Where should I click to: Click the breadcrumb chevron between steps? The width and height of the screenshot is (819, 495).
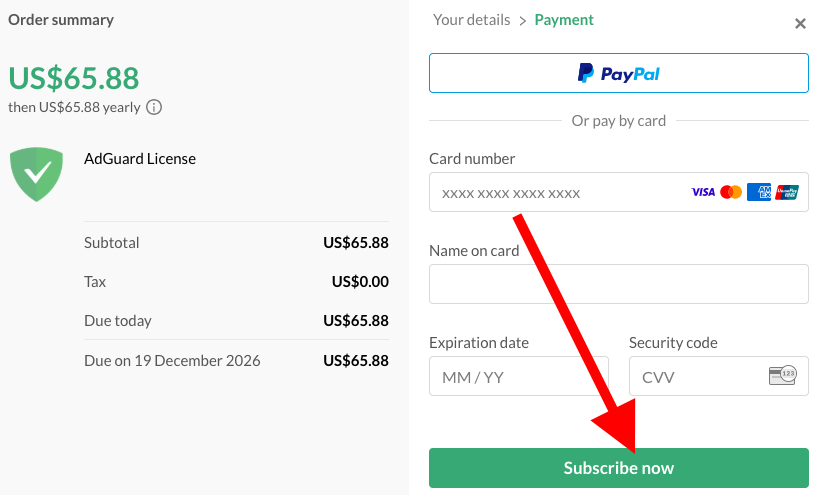(x=522, y=20)
